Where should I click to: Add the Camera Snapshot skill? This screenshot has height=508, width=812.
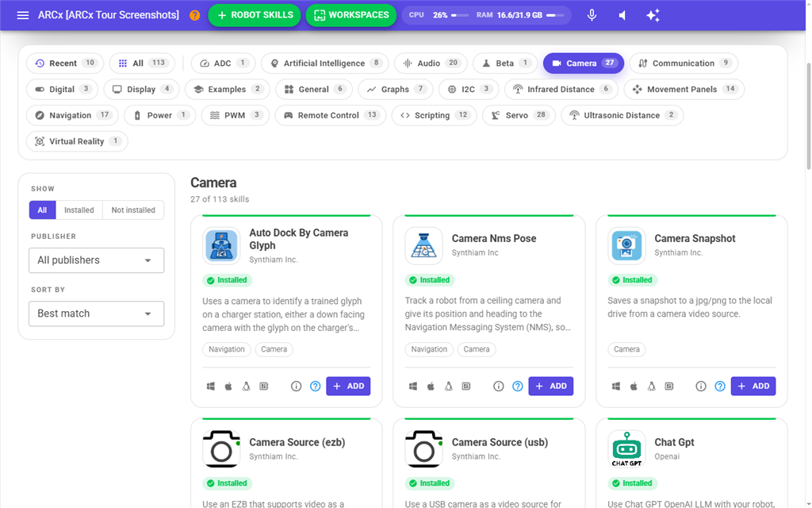(x=753, y=387)
